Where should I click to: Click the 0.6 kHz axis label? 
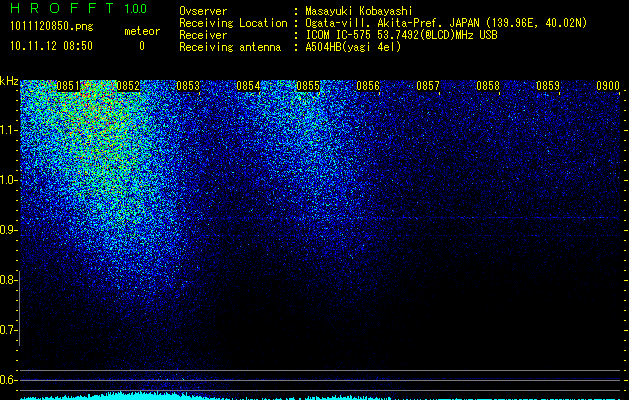tap(8, 380)
